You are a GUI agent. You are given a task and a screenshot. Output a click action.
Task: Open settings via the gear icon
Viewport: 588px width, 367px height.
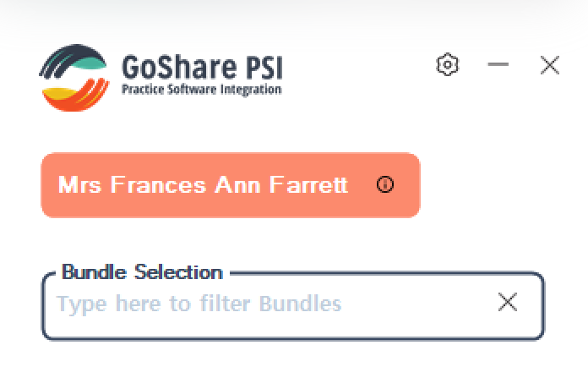tap(448, 65)
